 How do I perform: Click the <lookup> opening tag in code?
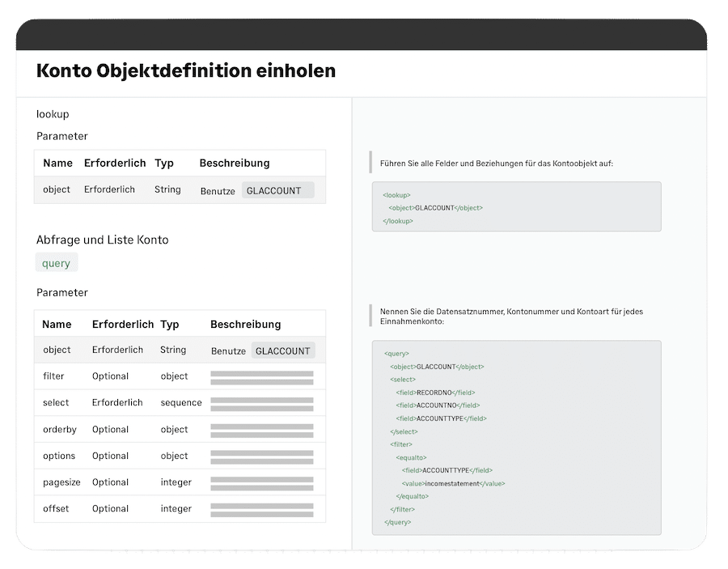coord(396,195)
